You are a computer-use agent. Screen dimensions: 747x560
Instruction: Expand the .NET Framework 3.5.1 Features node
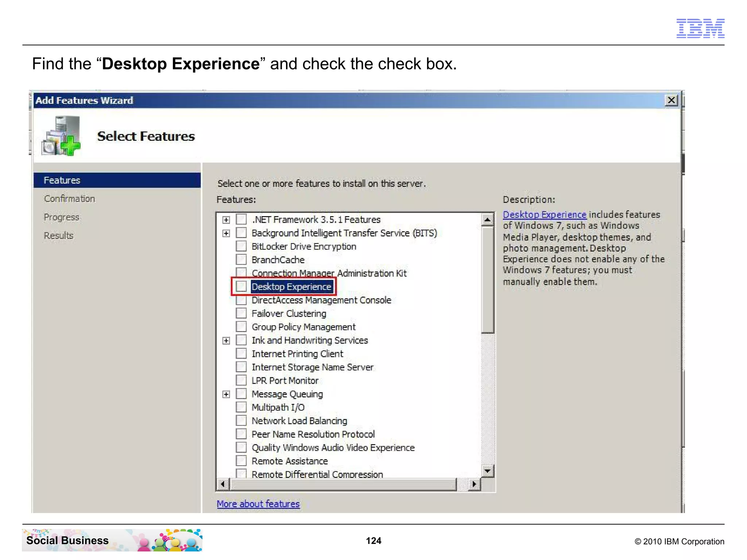226,220
